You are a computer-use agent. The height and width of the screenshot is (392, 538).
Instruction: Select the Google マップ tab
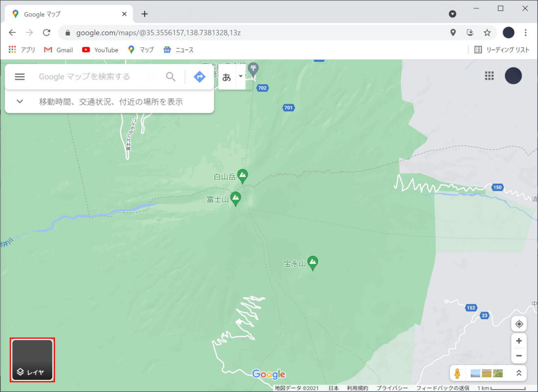pos(69,14)
